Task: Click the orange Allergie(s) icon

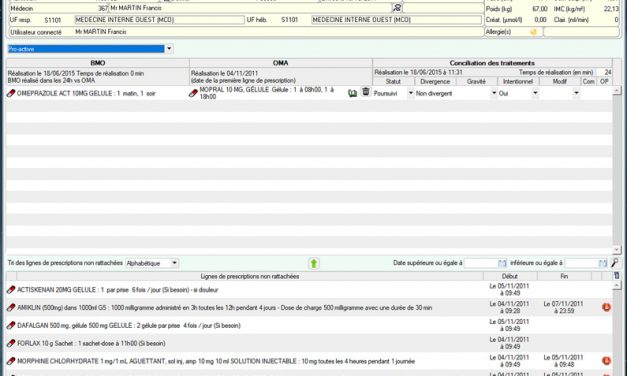Action: (533, 32)
